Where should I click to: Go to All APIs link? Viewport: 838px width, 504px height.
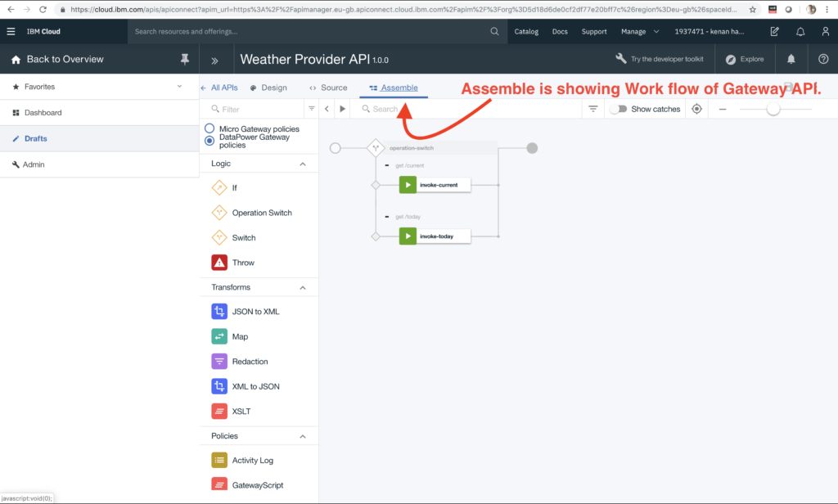[219, 88]
